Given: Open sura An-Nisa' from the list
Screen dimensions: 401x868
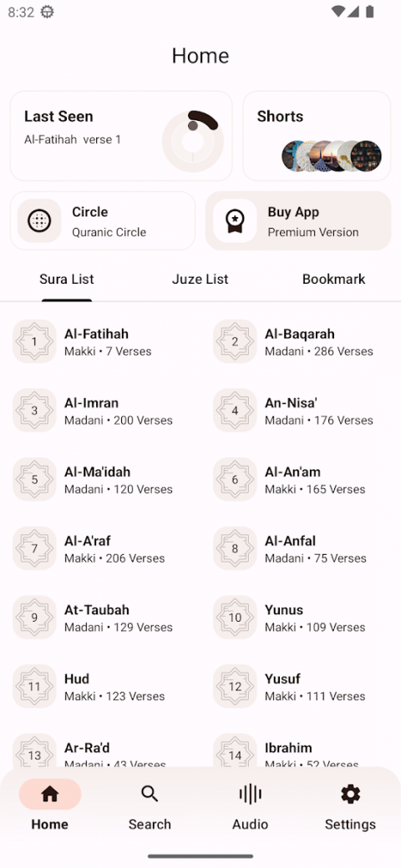Looking at the screenshot, I should tap(293, 411).
